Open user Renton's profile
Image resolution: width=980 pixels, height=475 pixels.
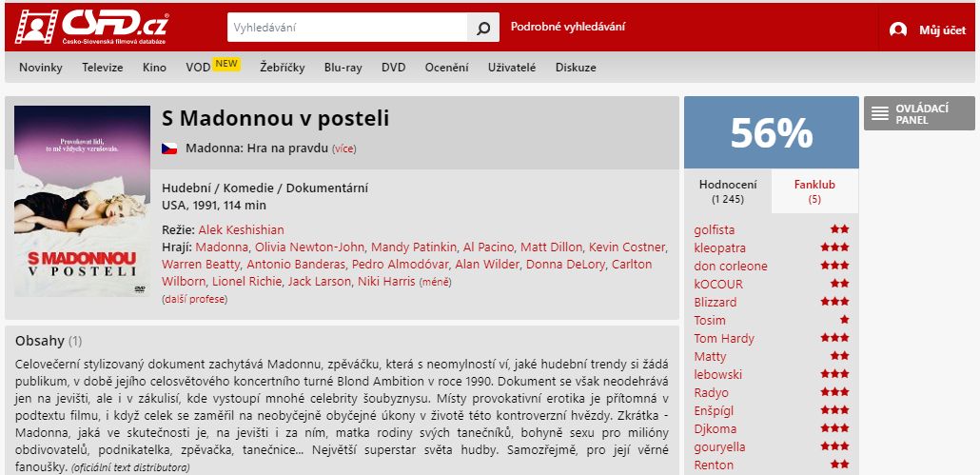[x=714, y=465]
